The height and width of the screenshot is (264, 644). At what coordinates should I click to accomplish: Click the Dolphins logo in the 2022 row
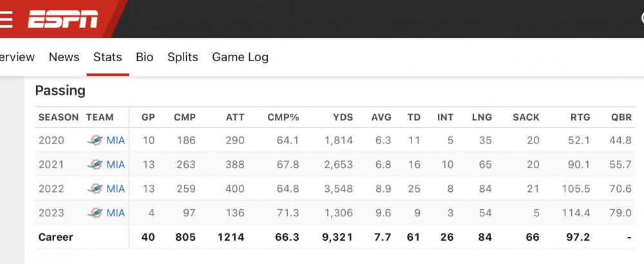coord(95,189)
